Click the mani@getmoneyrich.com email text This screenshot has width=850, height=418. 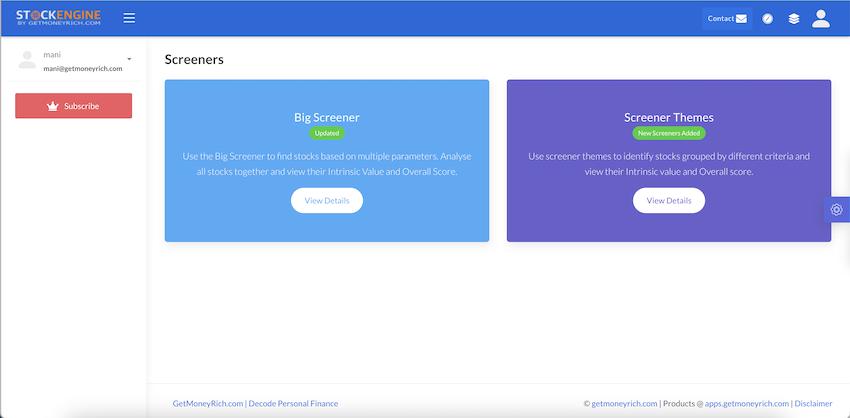tap(83, 69)
